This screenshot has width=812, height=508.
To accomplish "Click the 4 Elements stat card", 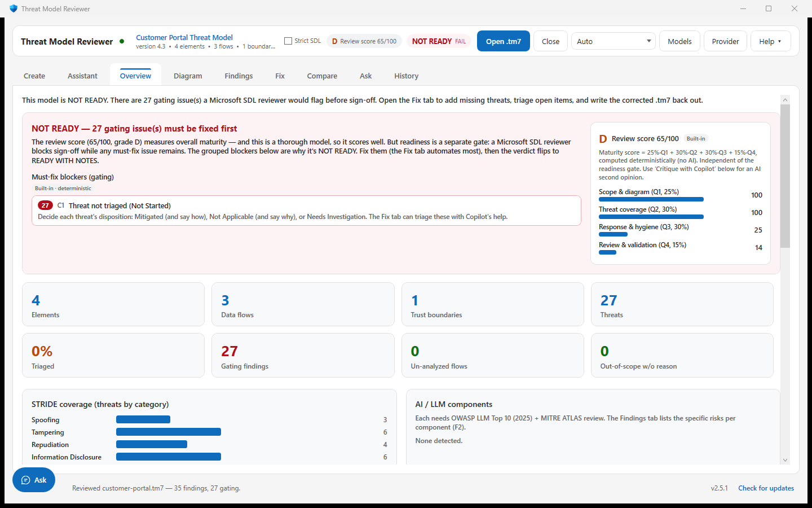I will tap(113, 304).
